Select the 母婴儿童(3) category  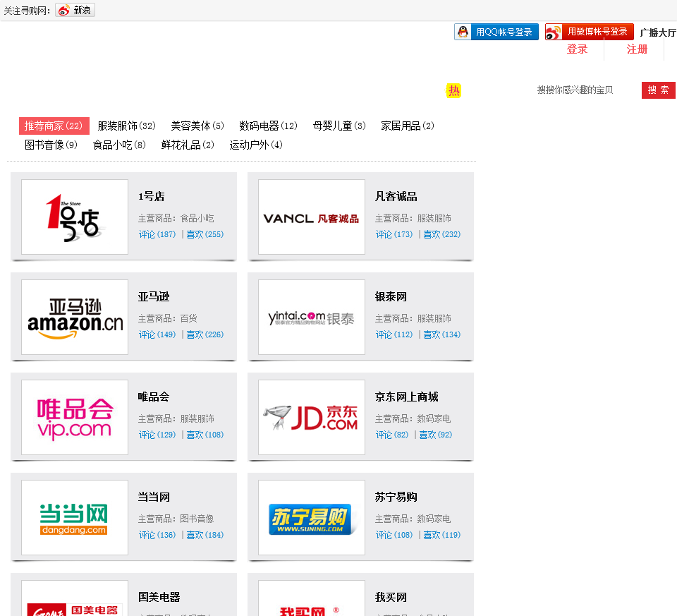pos(339,126)
